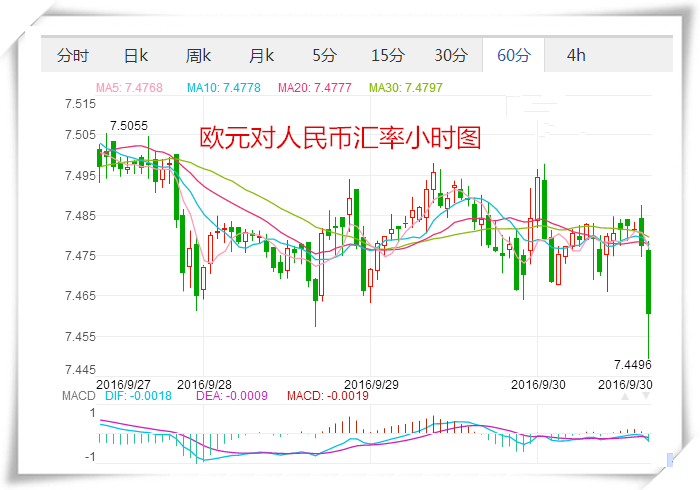Click the up triangle below the chart
The height and width of the screenshot is (490, 700).
click(625, 396)
